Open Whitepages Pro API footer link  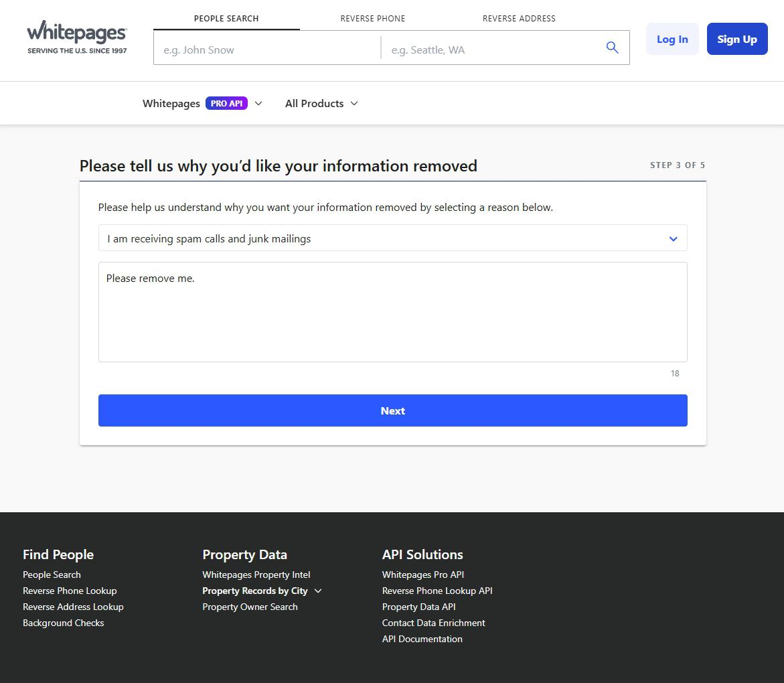(422, 575)
